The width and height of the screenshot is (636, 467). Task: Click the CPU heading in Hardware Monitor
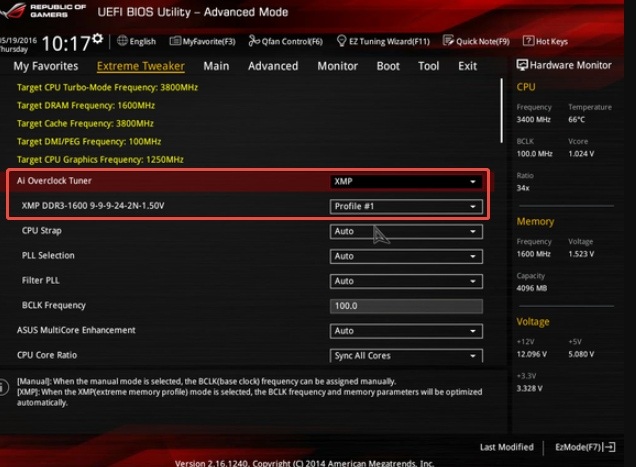coord(526,87)
